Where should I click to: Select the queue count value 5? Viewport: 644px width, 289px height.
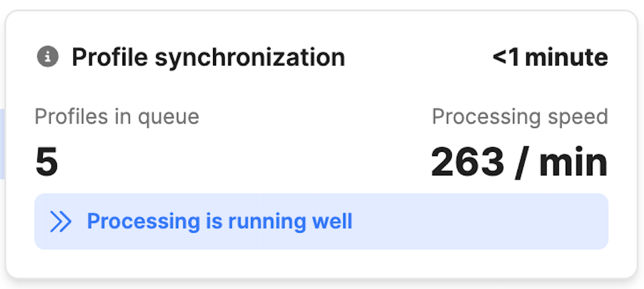click(47, 162)
